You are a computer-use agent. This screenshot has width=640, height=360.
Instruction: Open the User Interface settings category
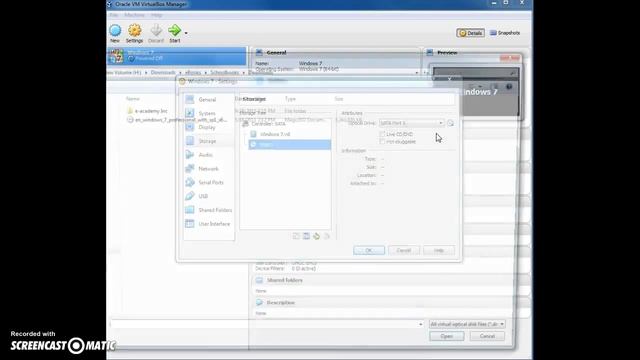tap(209, 224)
